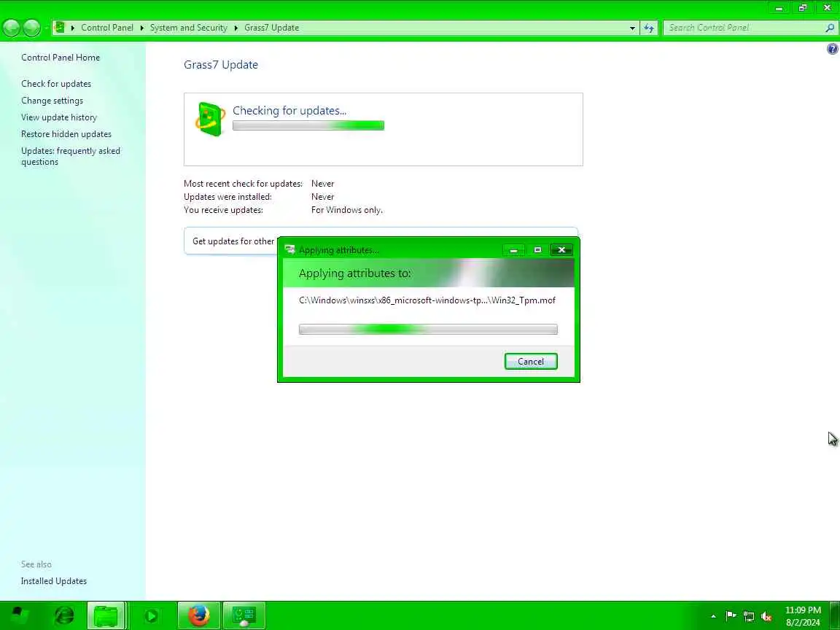
Task: Go to Control Panel breadcrumb
Action: pyautogui.click(x=107, y=28)
